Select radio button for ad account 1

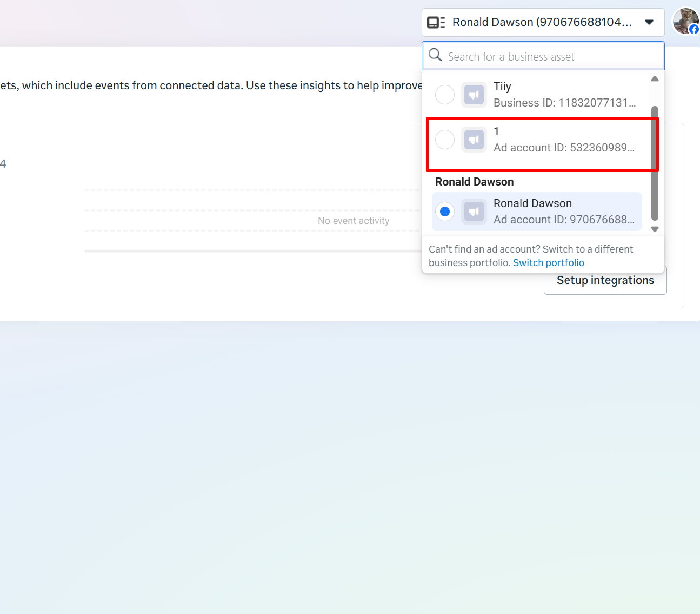tap(445, 140)
